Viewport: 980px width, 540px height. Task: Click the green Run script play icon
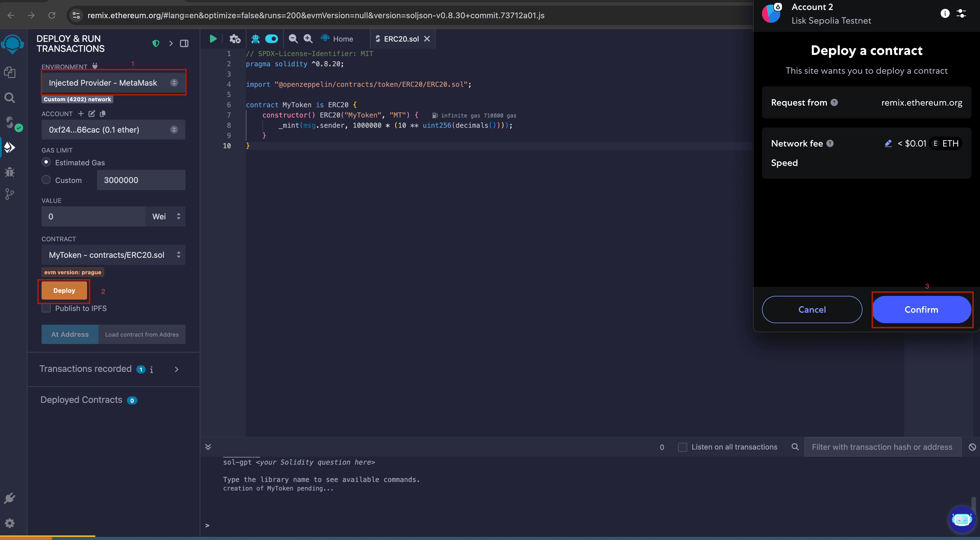pos(213,39)
